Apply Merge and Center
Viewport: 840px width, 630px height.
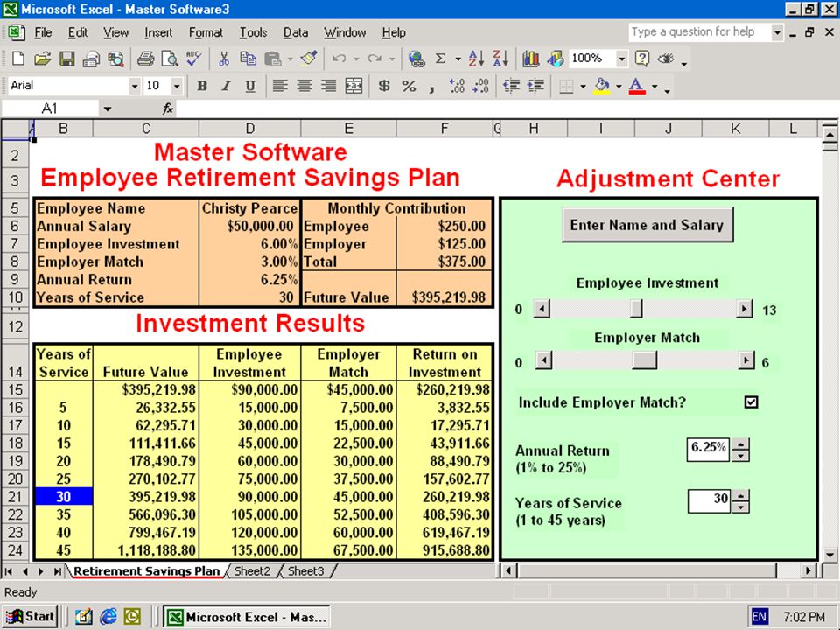pyautogui.click(x=353, y=86)
